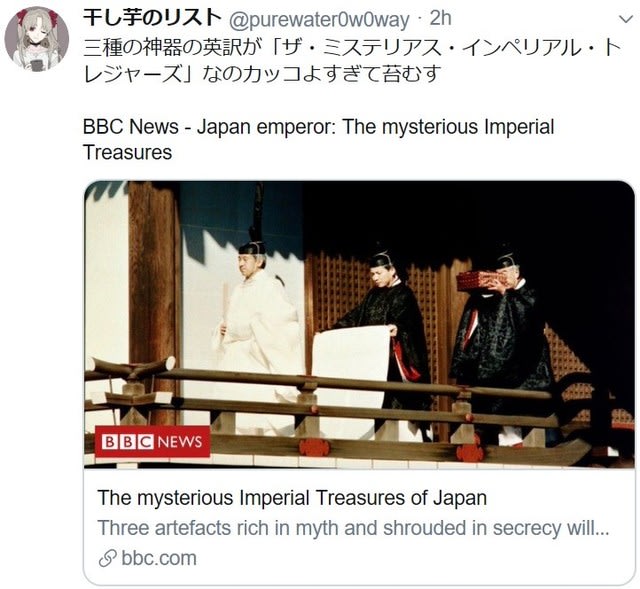Click the red BBC News logo badge
The height and width of the screenshot is (589, 640).
152,442
